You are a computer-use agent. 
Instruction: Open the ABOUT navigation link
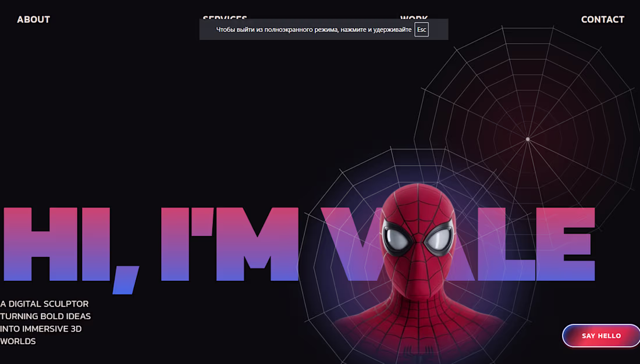[34, 20]
